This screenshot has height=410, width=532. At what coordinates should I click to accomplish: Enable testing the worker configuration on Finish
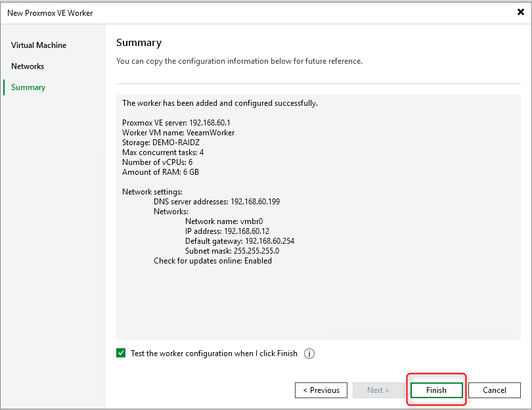[x=120, y=353]
